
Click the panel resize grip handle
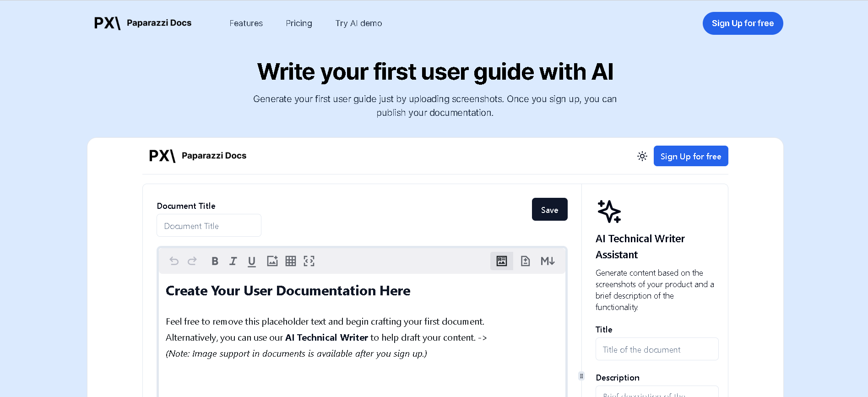[581, 376]
